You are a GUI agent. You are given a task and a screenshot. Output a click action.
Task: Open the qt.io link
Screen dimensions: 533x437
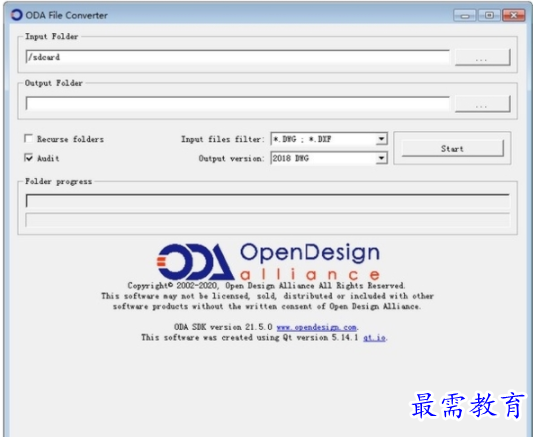pos(374,338)
